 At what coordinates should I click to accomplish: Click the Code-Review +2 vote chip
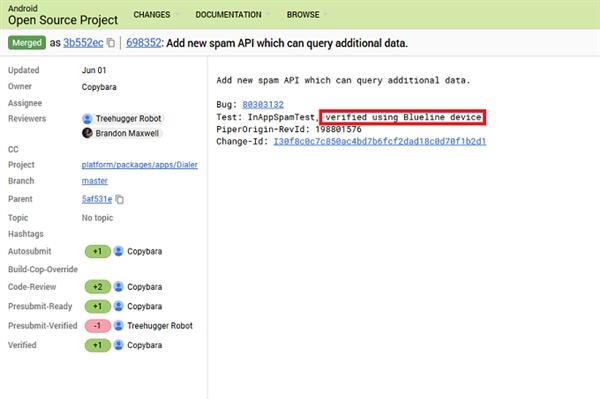coord(98,287)
